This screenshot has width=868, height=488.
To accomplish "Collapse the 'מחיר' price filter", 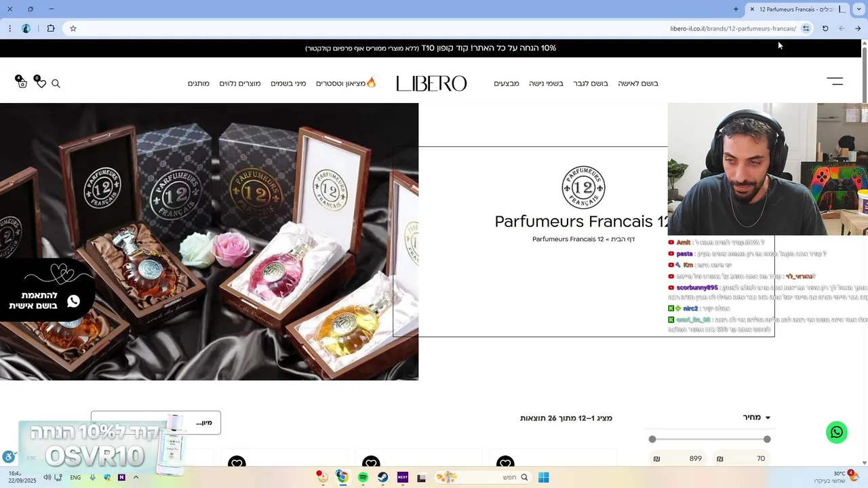I will point(757,418).
